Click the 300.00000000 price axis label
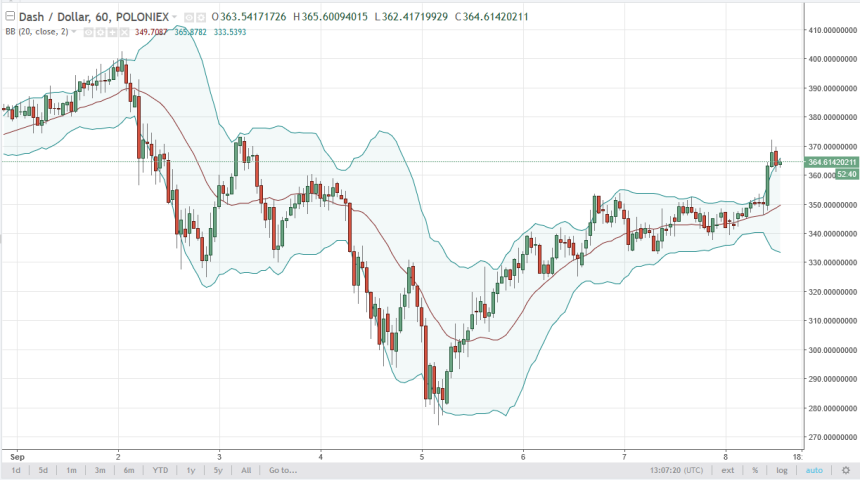The width and height of the screenshot is (860, 480). (x=833, y=350)
